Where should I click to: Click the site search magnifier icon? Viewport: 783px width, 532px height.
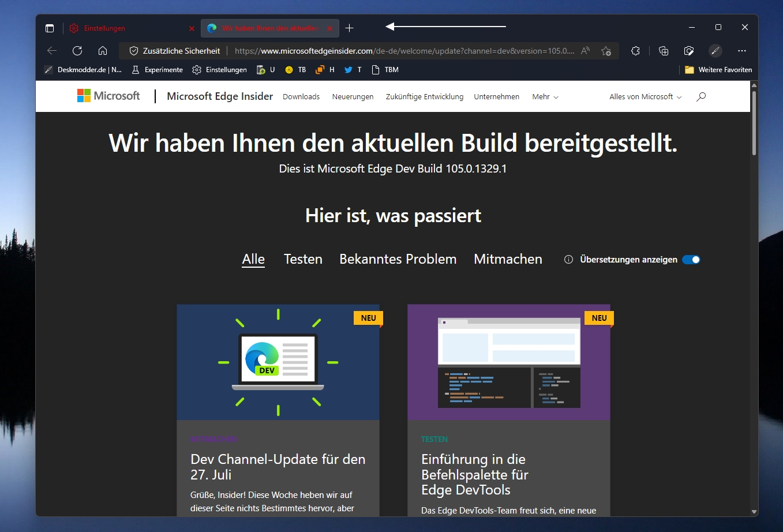701,97
